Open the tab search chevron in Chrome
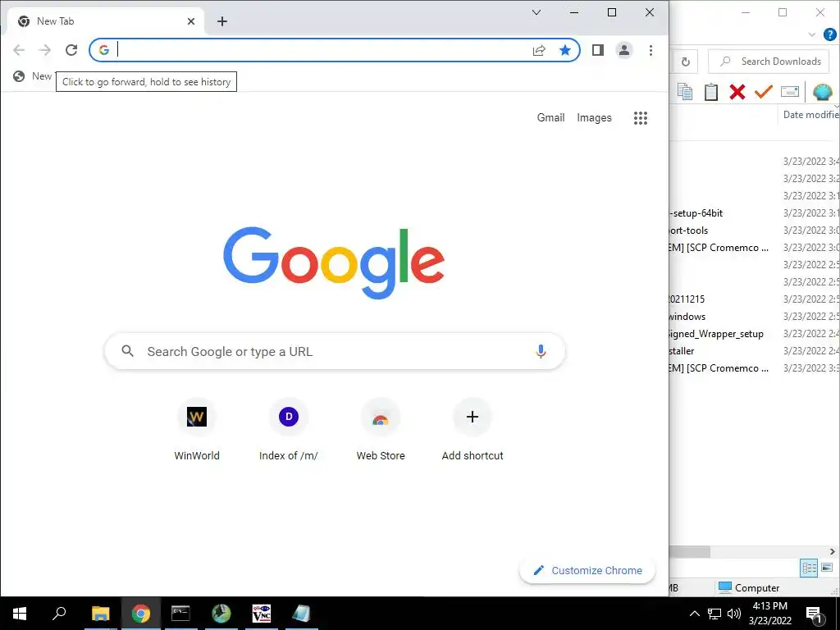The height and width of the screenshot is (630, 840). click(x=536, y=12)
